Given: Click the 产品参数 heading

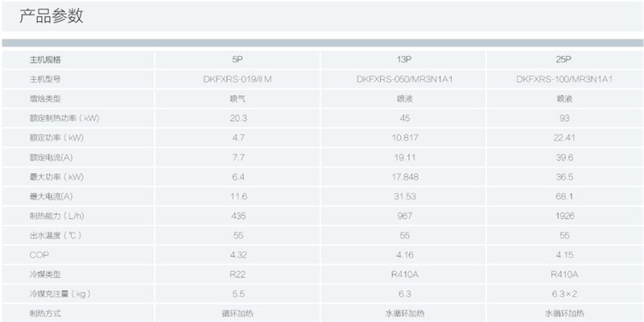Looking at the screenshot, I should click(x=52, y=16).
